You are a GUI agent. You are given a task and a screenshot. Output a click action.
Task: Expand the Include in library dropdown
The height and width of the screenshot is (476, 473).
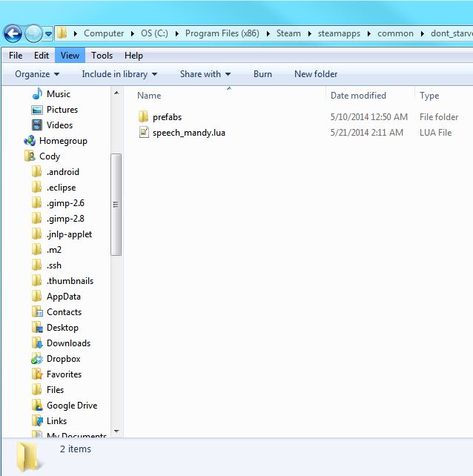pos(119,74)
